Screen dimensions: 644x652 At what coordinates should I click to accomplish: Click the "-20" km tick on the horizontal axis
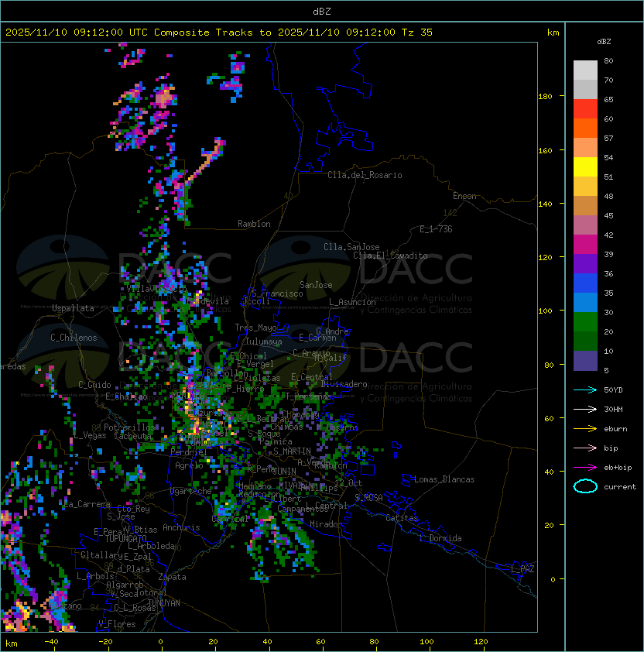point(105,642)
